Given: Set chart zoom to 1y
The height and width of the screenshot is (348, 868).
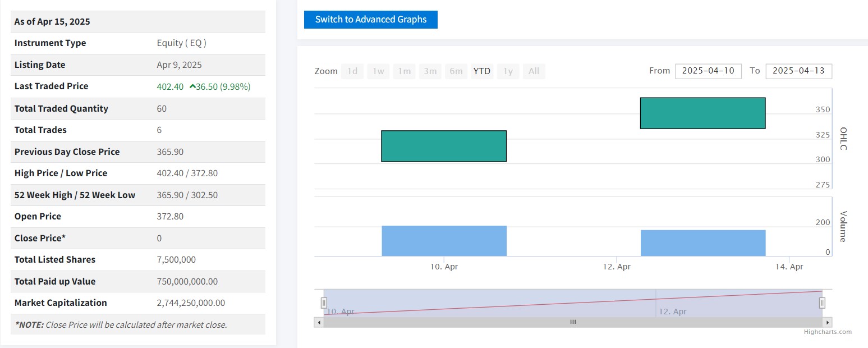Looking at the screenshot, I should coord(508,71).
